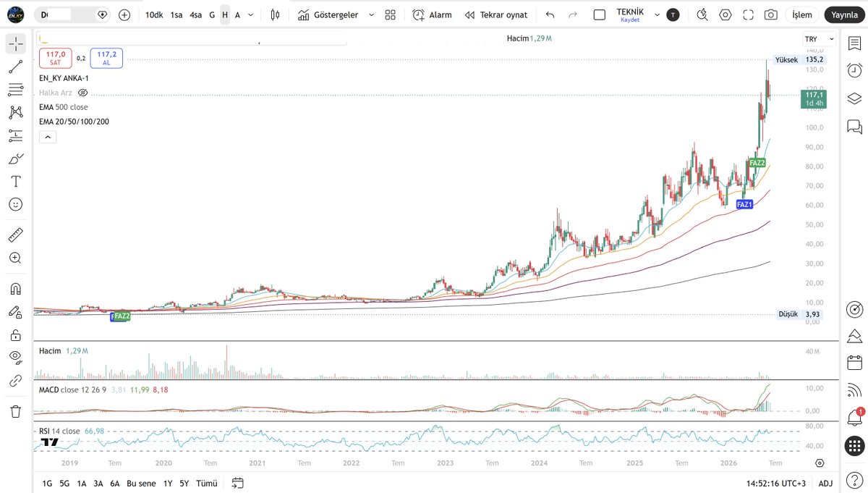
Task: Open go-to-date calendar icon at bottom
Action: pos(238,483)
